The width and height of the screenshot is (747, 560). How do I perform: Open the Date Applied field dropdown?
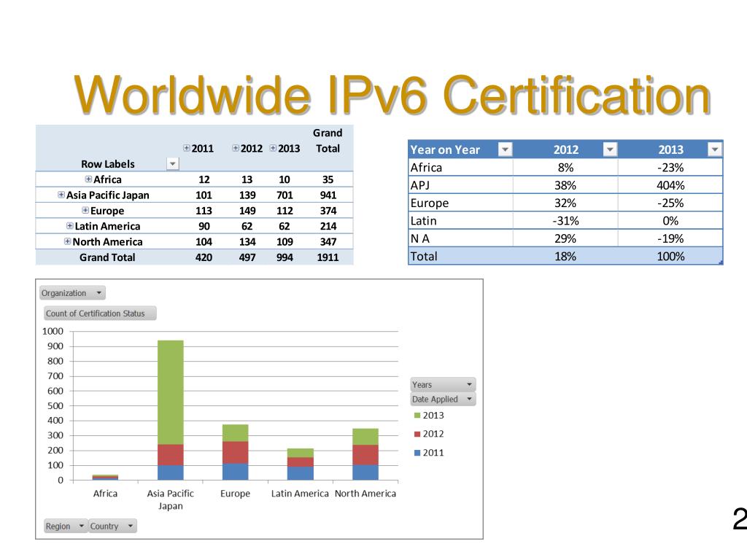click(x=443, y=399)
